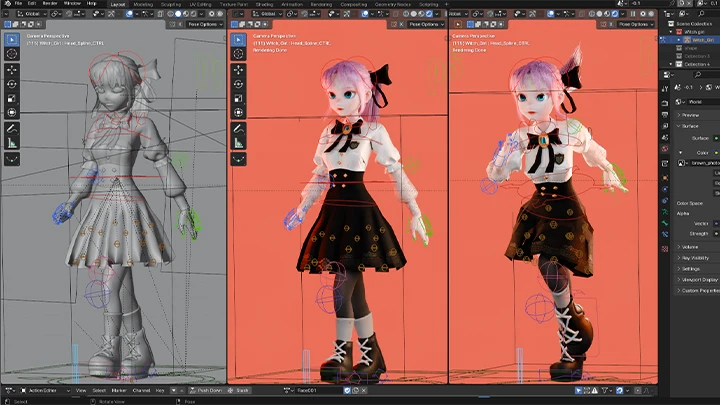Screen dimensions: 720x405
Task: Switch middle viewport to rendered shading
Action: (429, 14)
